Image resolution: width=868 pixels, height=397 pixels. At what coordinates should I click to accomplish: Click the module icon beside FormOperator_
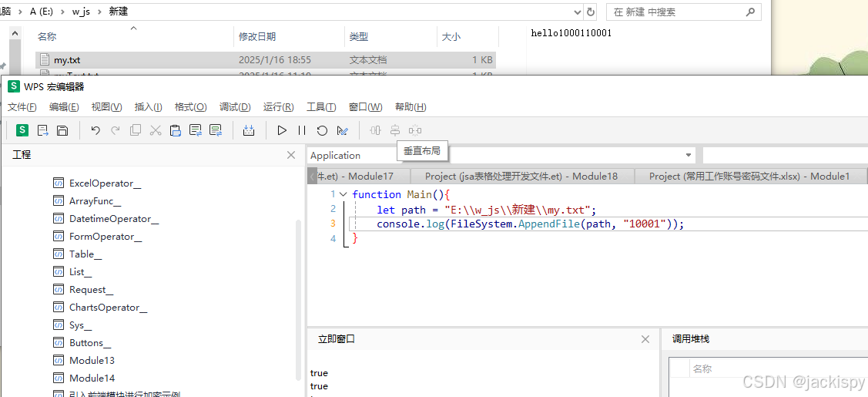point(58,237)
